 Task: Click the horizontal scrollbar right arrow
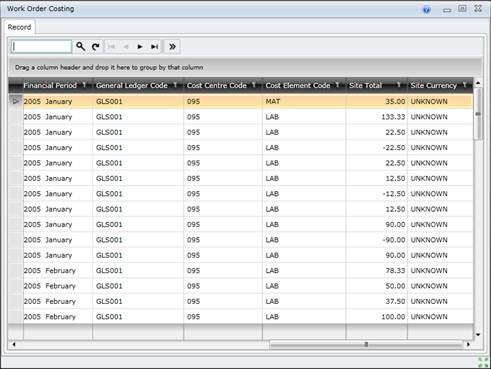[x=468, y=344]
